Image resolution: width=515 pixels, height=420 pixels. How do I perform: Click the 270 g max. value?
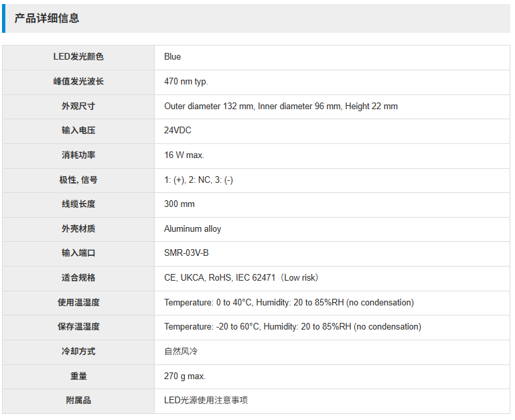[x=185, y=376]
